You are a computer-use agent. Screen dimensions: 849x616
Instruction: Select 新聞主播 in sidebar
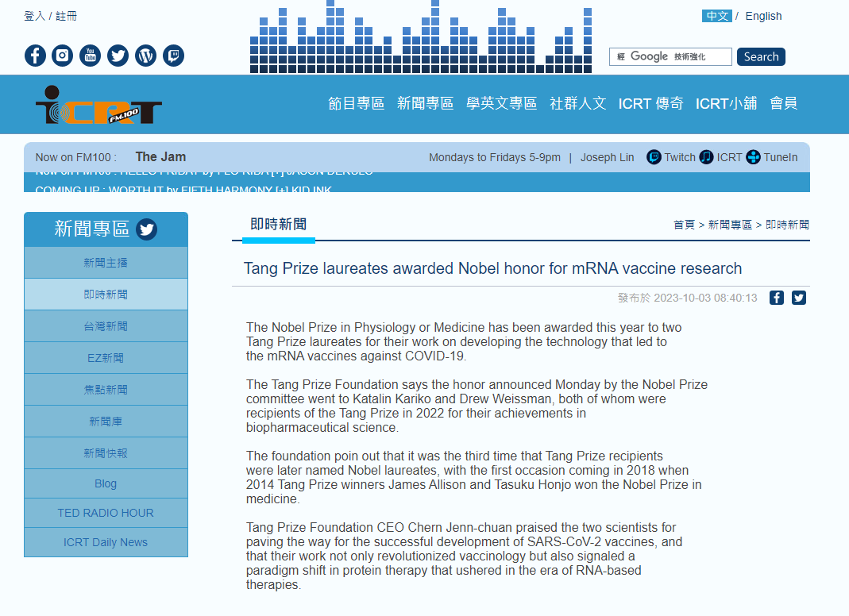tap(106, 263)
